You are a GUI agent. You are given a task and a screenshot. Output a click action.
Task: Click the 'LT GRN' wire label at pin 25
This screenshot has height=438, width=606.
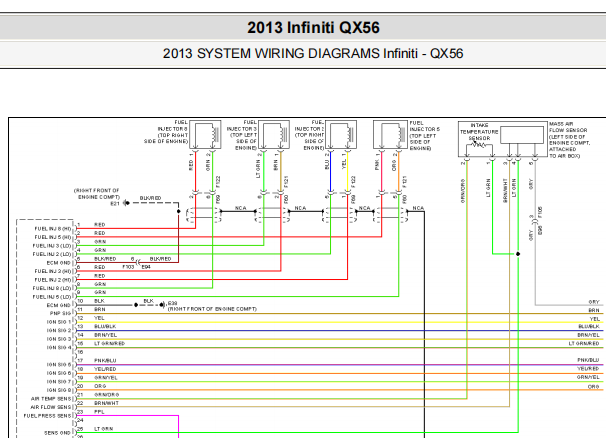click(103, 429)
